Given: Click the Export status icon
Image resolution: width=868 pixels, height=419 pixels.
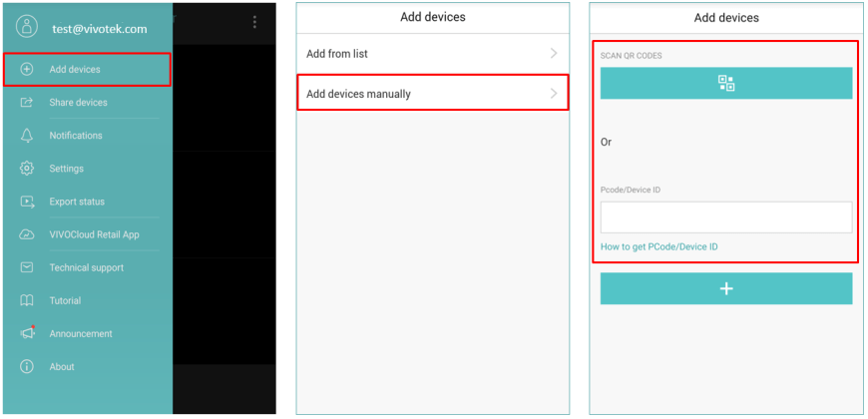Looking at the screenshot, I should click(x=27, y=202).
